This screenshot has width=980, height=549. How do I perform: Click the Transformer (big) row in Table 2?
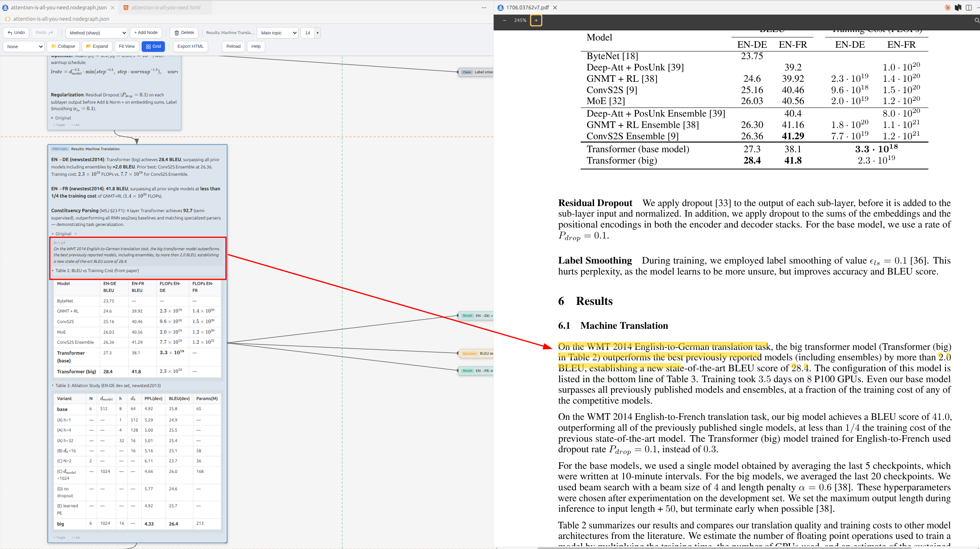[137, 372]
